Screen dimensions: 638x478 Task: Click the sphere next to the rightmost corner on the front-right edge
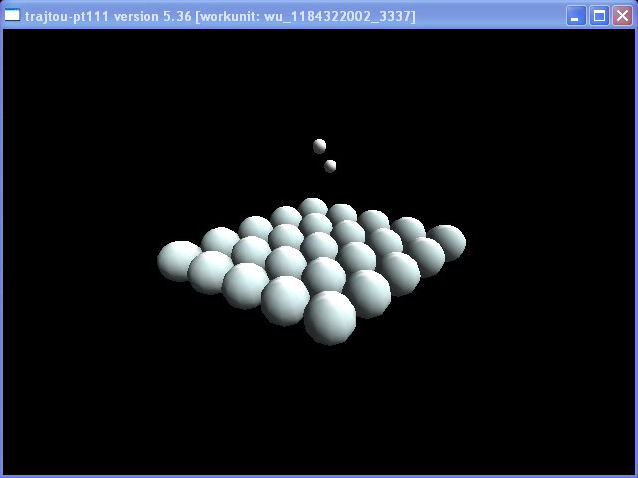pyautogui.click(x=426, y=256)
